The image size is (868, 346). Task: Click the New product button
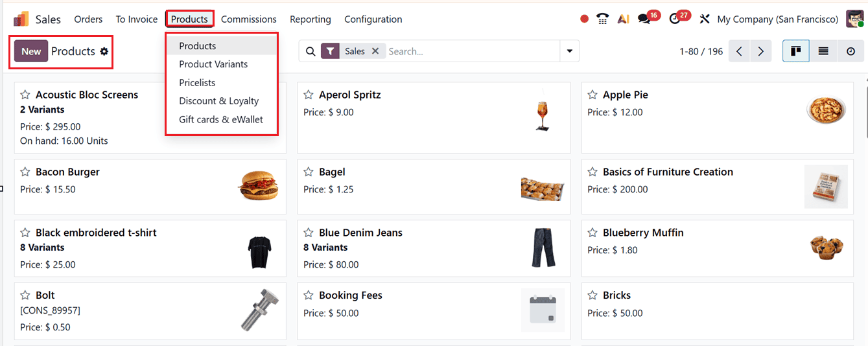pyautogui.click(x=31, y=51)
